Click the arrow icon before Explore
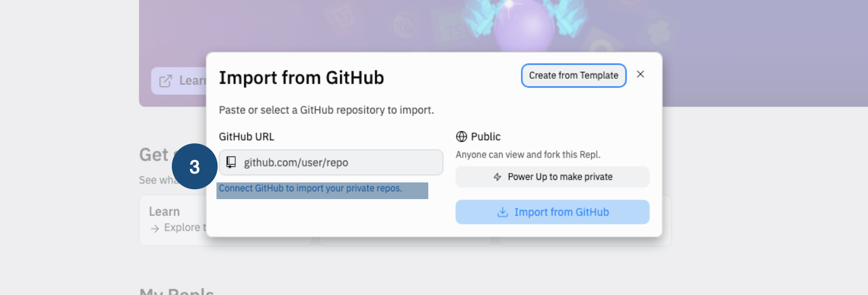868x295 pixels. pos(155,228)
